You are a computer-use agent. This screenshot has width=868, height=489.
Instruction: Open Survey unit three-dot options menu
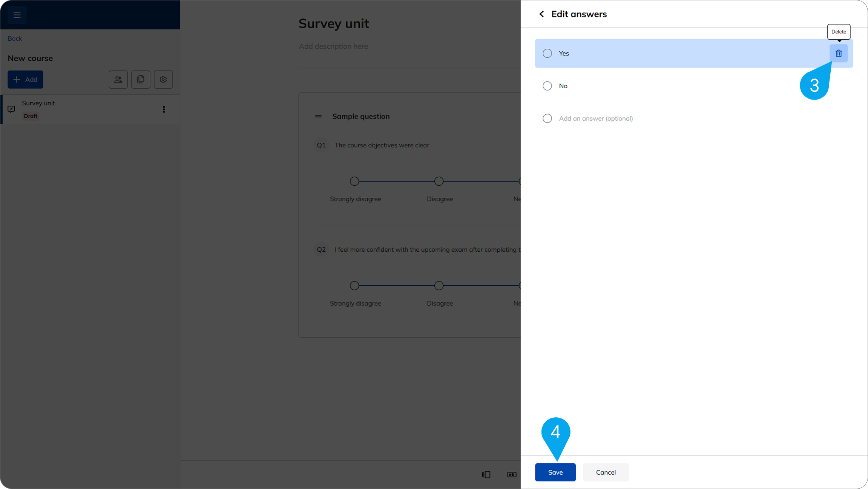(164, 109)
